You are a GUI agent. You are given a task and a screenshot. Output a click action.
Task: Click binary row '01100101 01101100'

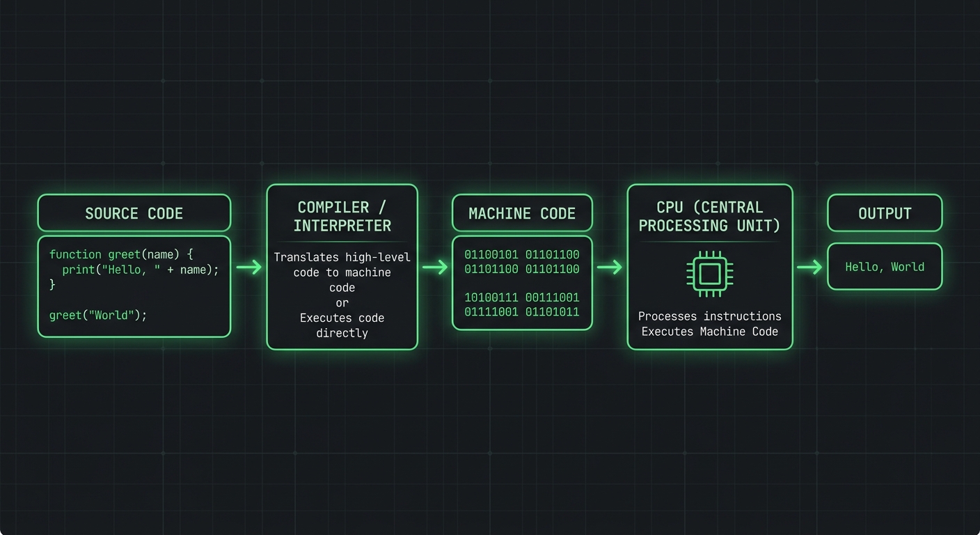point(522,255)
